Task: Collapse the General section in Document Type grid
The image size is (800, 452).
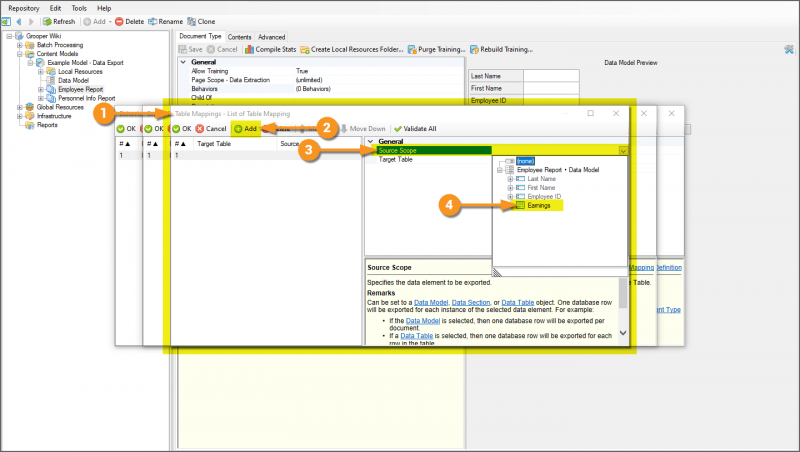Action: tap(183, 62)
